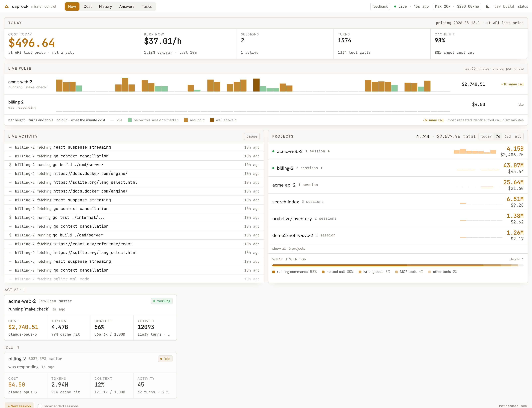
Task: Click the green dot next to billing-2 project
Action: click(x=273, y=168)
